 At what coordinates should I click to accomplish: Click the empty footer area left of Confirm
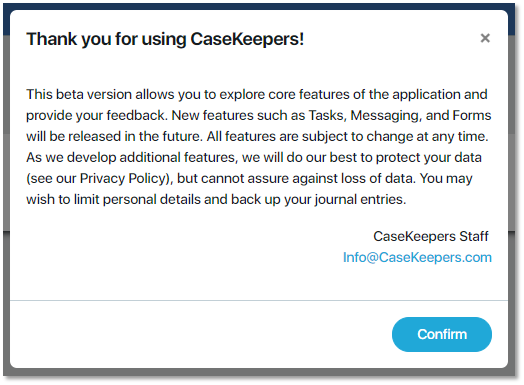[201, 334]
